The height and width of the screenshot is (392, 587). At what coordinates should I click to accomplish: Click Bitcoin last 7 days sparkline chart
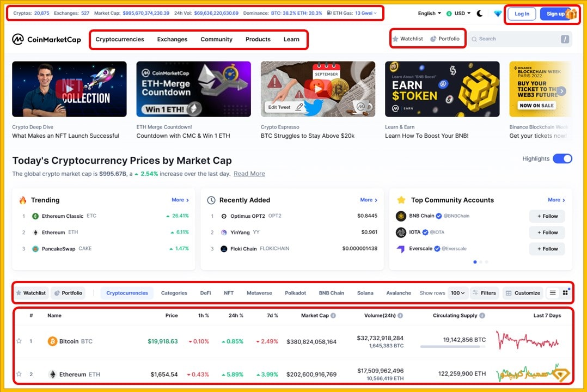tap(528, 341)
